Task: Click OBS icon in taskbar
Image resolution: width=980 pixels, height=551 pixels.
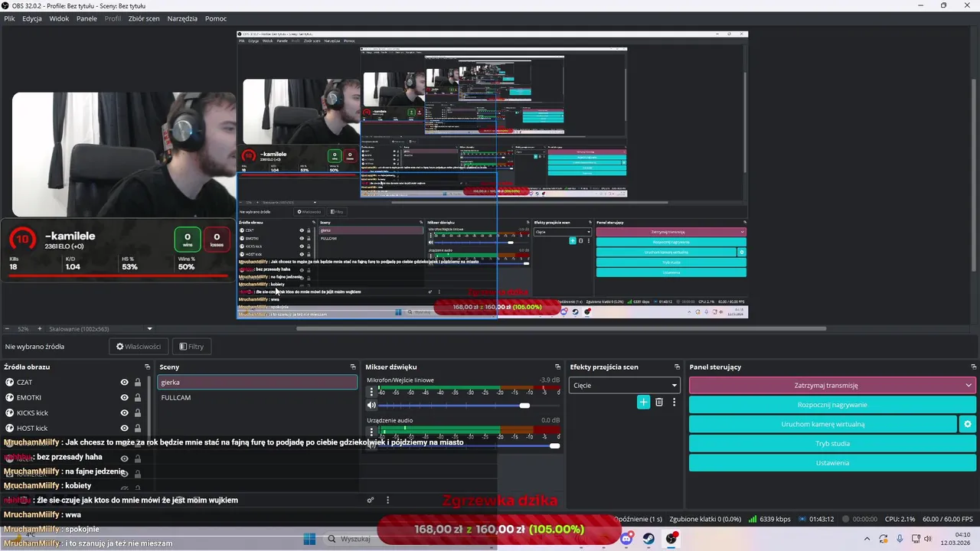Action: (x=671, y=539)
